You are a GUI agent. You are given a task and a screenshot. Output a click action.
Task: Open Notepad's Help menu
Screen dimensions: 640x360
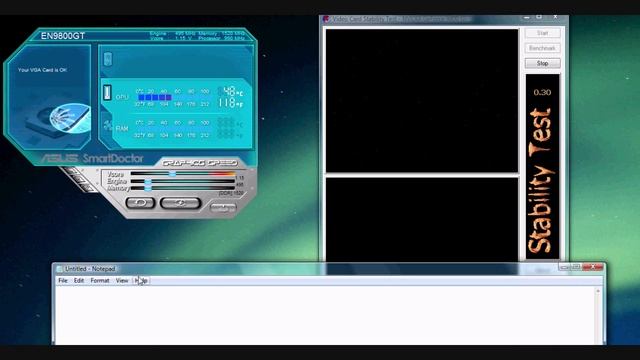coord(141,281)
